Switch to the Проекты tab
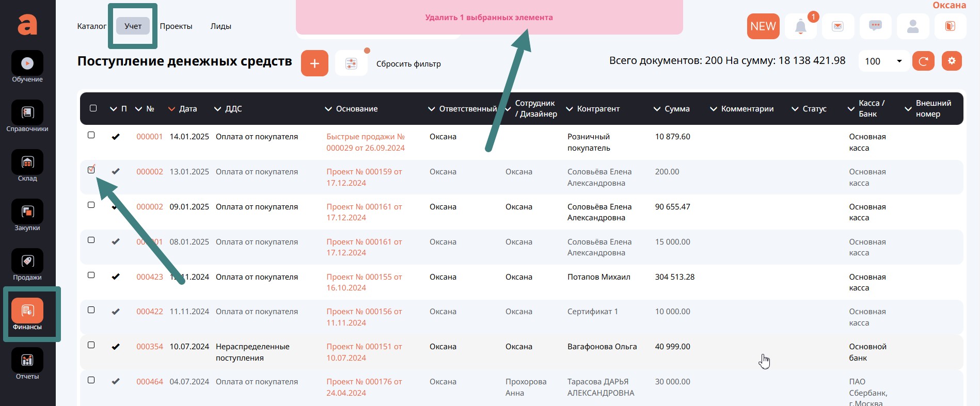 pos(176,26)
